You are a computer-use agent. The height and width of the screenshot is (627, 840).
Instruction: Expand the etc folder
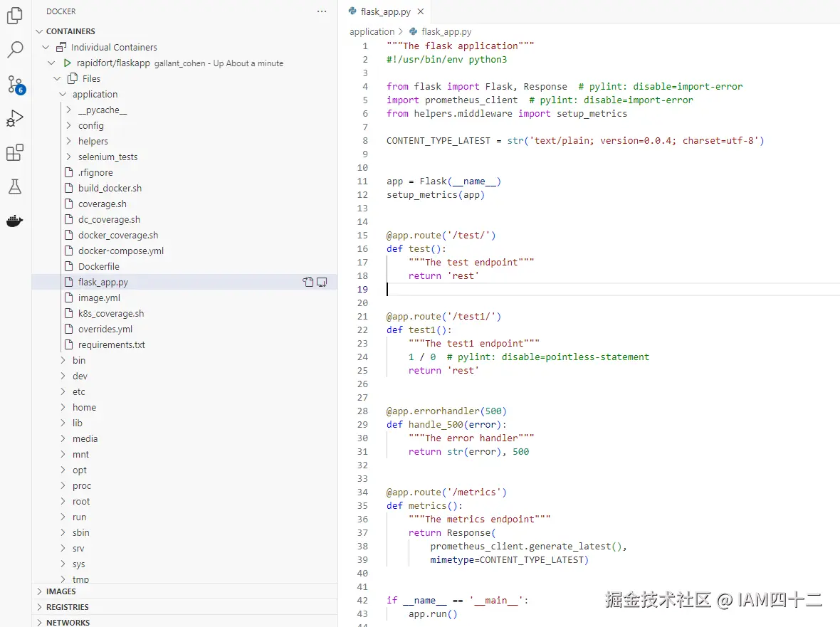click(63, 391)
